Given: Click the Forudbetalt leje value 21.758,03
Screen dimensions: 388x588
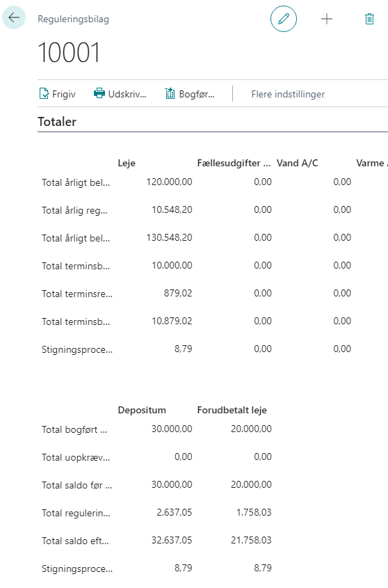Looking at the screenshot, I should [x=251, y=540].
